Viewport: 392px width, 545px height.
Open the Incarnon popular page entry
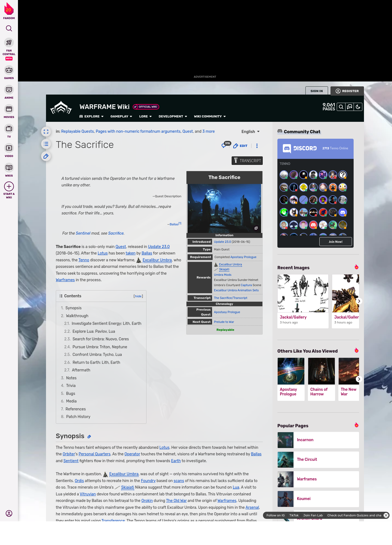(318, 440)
